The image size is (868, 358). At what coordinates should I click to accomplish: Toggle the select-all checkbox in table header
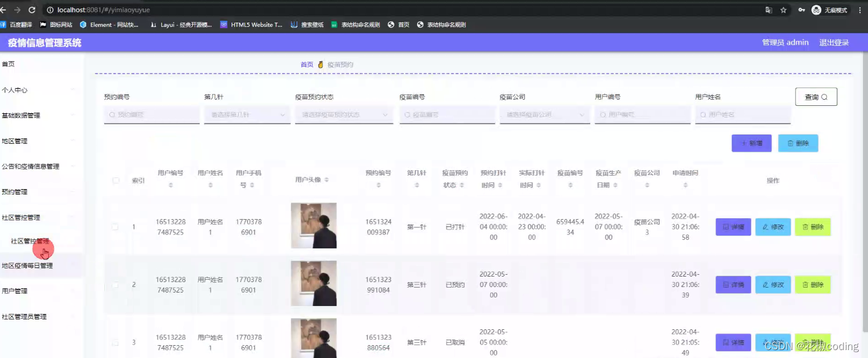115,181
